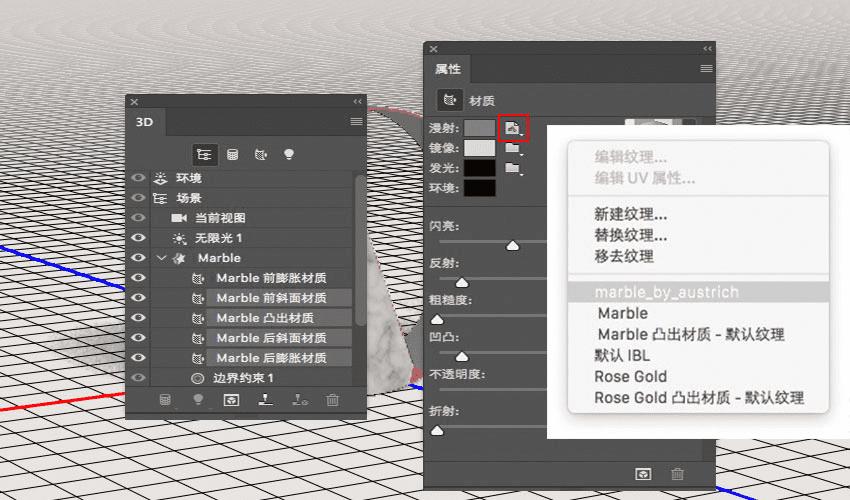Click the cancel print preview icon in 3D panel

tap(300, 400)
